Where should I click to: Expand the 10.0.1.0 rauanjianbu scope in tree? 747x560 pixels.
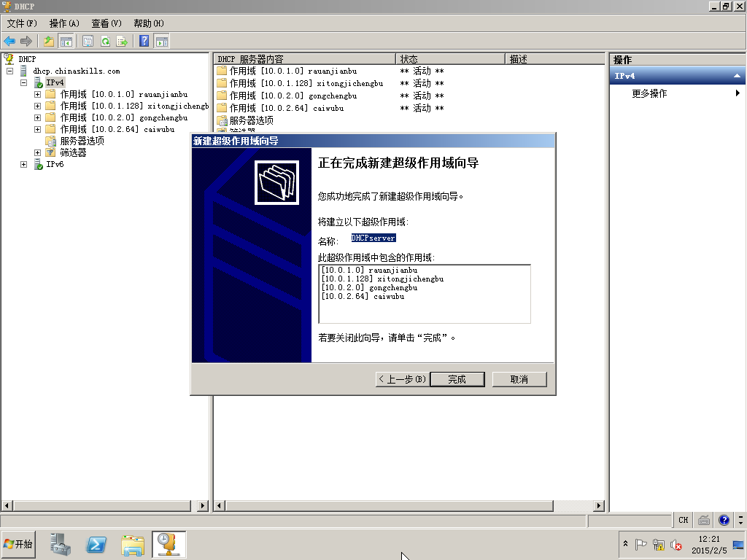coord(38,94)
